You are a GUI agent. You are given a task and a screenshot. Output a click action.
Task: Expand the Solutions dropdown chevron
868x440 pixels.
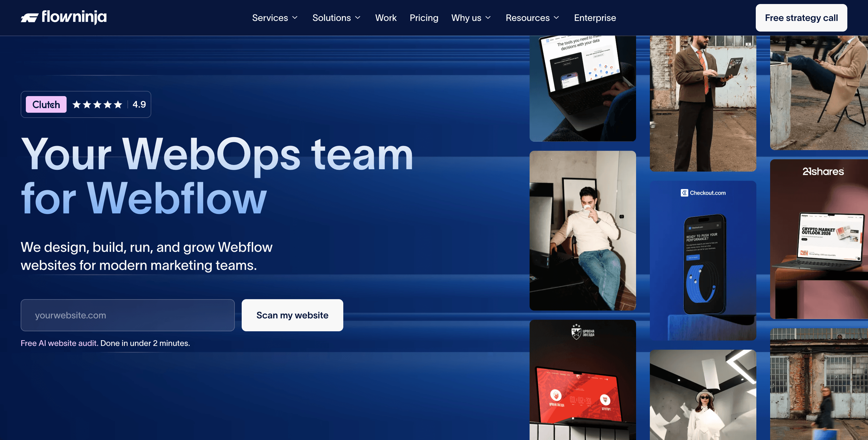(x=358, y=18)
